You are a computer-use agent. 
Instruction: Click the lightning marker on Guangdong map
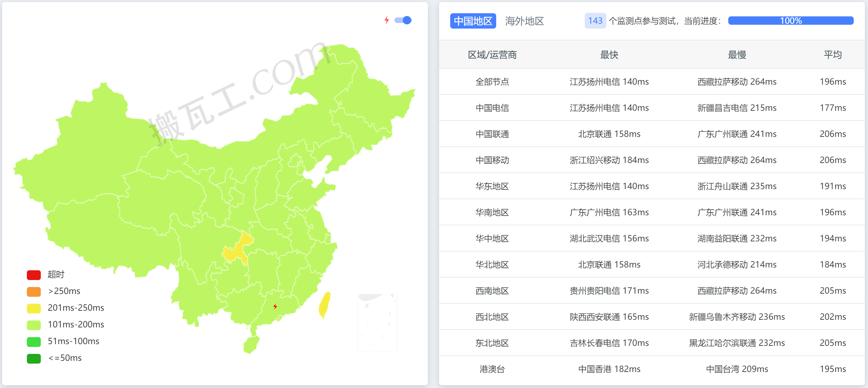click(275, 306)
